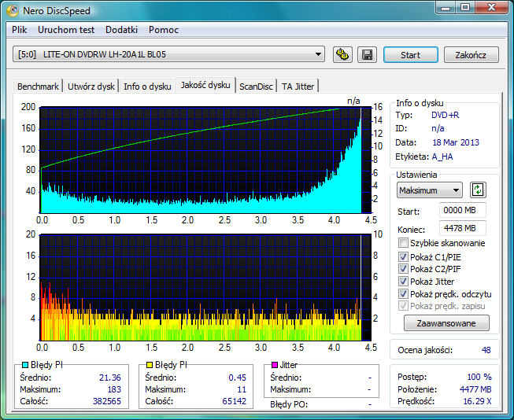Open the Maksimum speed dropdown
The height and width of the screenshot is (420, 514).
(430, 190)
